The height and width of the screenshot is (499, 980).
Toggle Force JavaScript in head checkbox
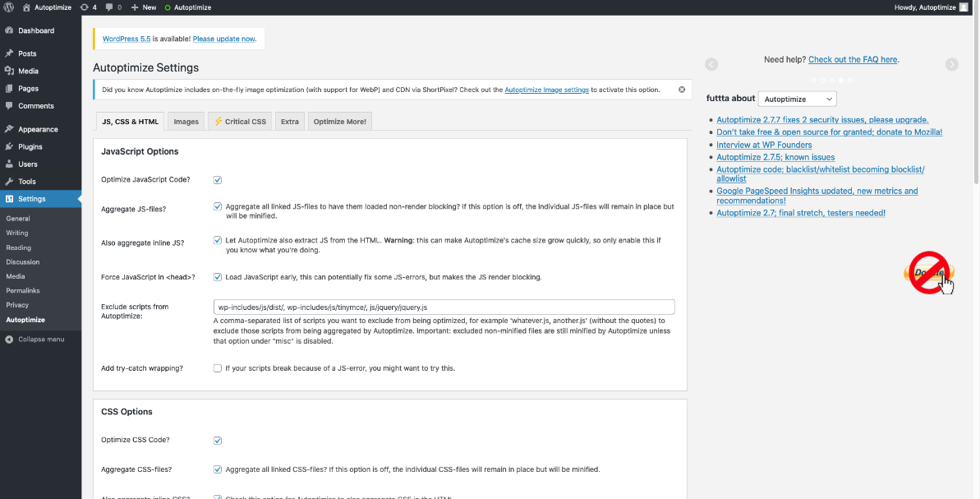218,277
